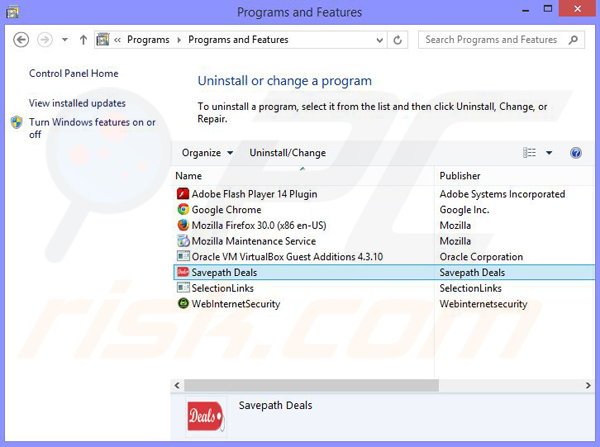Click publisher Oracle Corporation
Image resolution: width=600 pixels, height=447 pixels.
481,257
